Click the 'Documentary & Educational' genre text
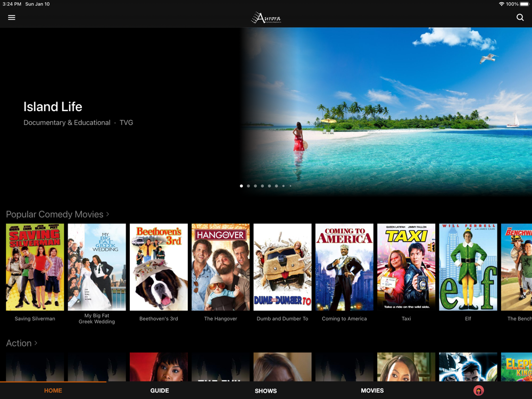532x399 pixels. point(67,122)
